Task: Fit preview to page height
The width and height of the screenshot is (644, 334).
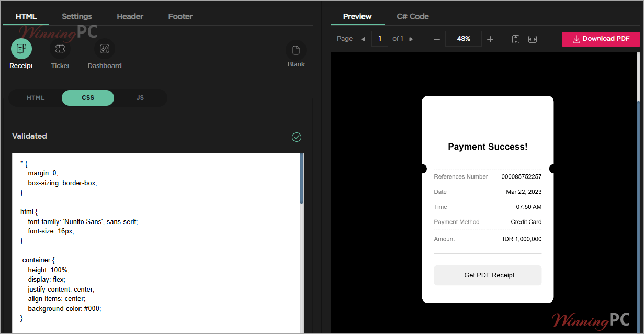Action: point(516,39)
